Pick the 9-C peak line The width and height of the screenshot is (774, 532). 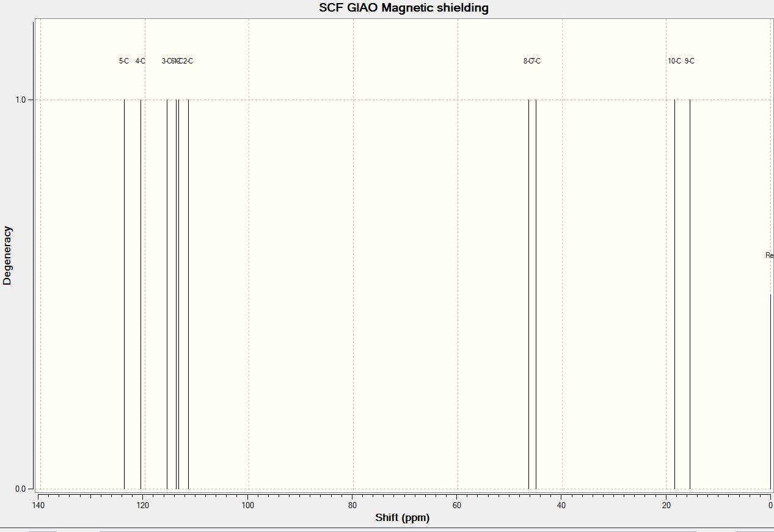point(690,294)
